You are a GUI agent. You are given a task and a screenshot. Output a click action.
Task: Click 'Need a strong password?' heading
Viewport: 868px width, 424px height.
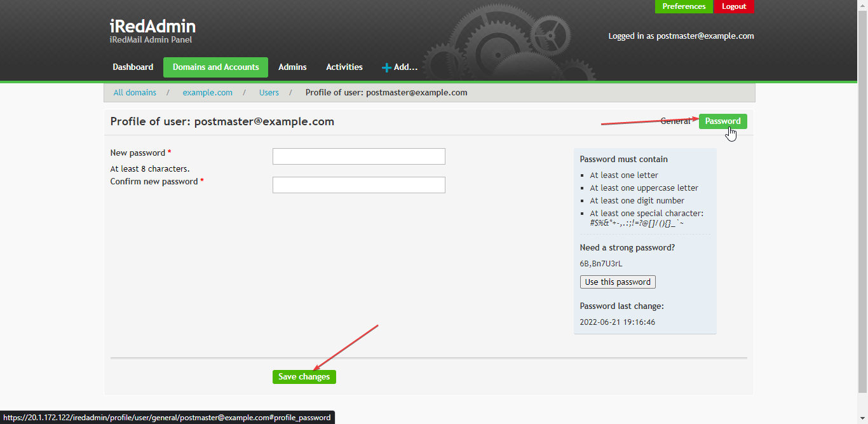coord(627,248)
